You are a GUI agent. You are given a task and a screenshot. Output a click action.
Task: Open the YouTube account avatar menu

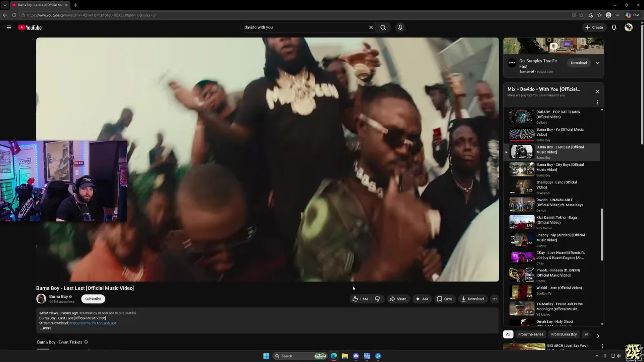tap(628, 27)
